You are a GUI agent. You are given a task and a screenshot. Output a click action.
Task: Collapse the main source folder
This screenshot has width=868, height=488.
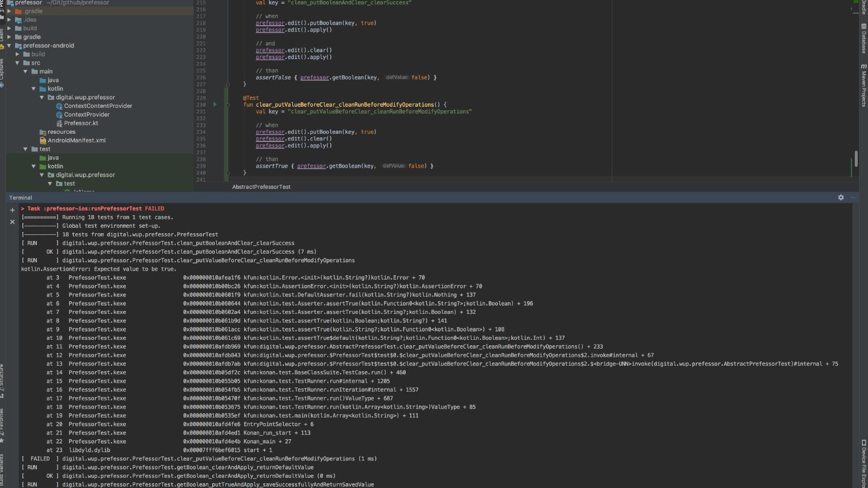tap(26, 72)
